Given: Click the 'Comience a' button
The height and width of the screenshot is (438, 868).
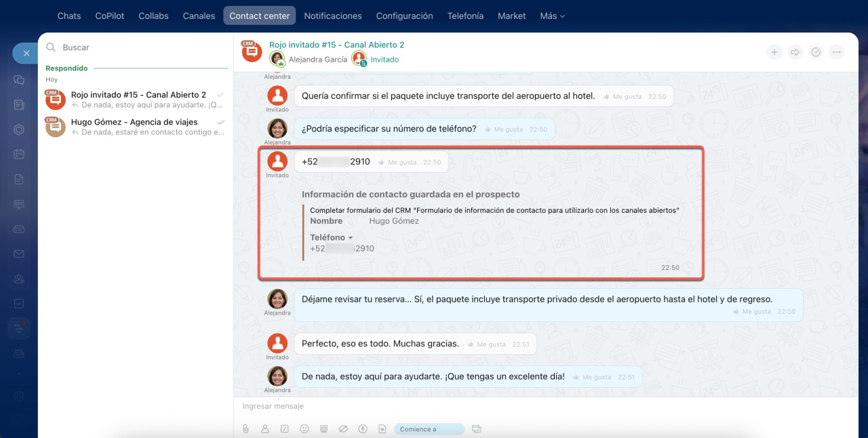Looking at the screenshot, I should [428, 429].
